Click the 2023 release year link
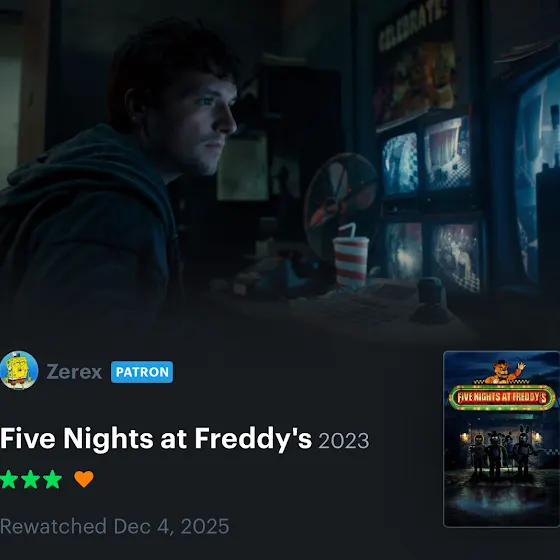Screen dimensions: 560x560 (x=344, y=441)
